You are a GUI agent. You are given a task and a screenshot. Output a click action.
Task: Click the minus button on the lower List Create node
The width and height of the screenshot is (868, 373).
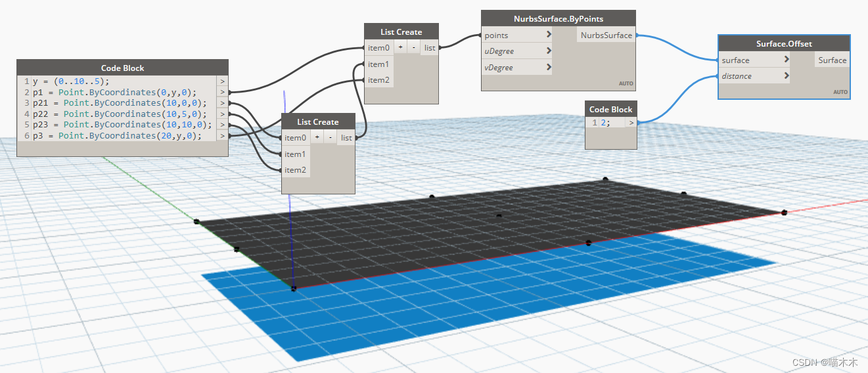(330, 138)
